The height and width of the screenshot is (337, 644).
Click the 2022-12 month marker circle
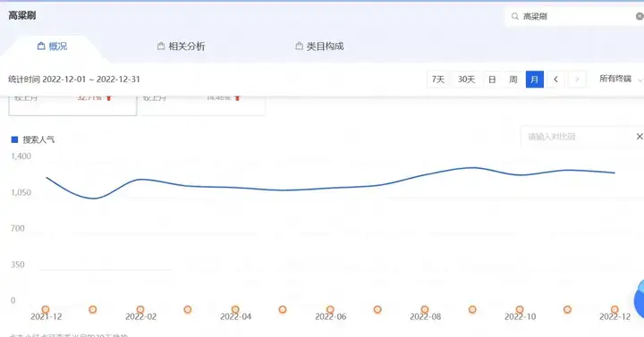[x=614, y=309]
